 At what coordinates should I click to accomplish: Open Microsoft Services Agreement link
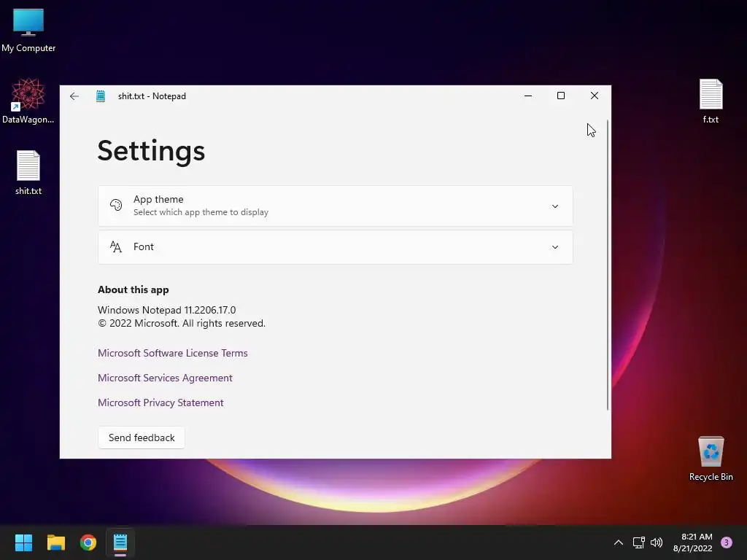pyautogui.click(x=165, y=378)
